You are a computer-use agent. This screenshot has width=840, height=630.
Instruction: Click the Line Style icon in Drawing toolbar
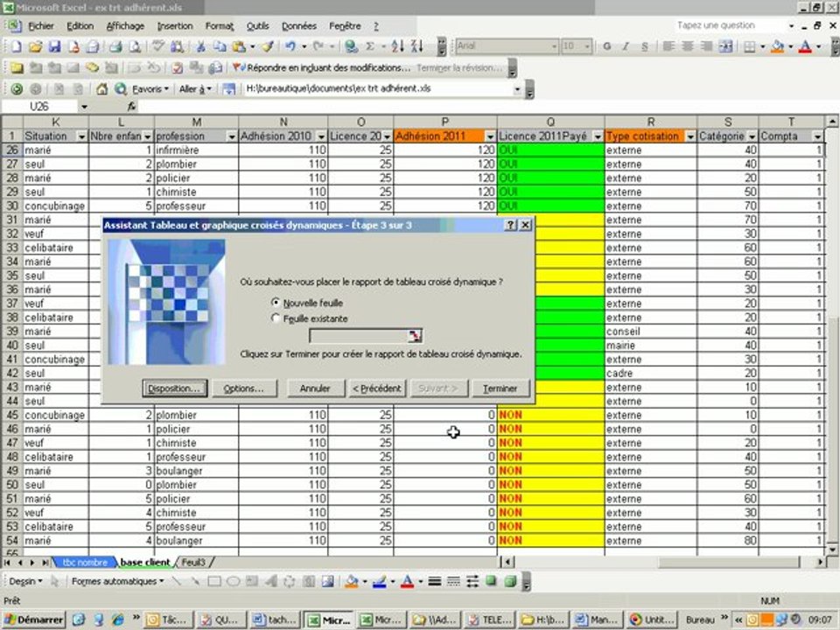point(435,581)
